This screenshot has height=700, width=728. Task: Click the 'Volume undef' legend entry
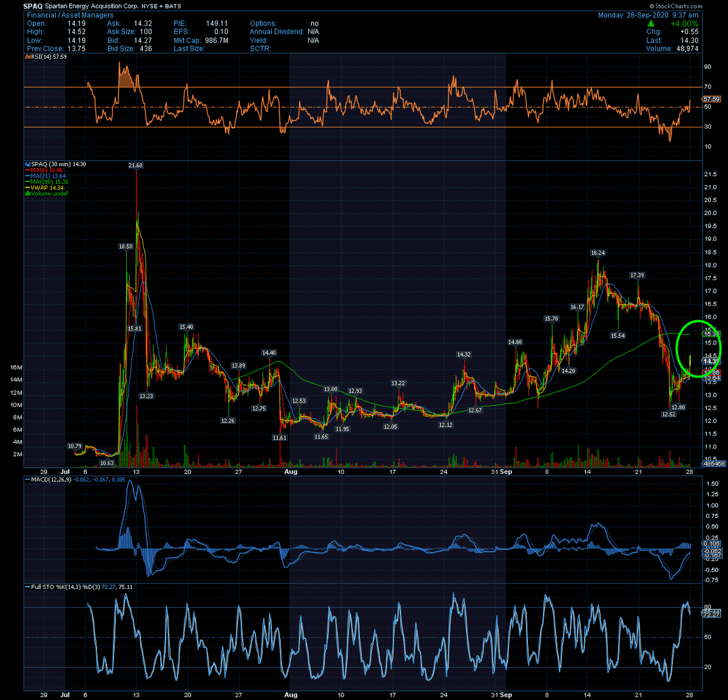click(49, 194)
